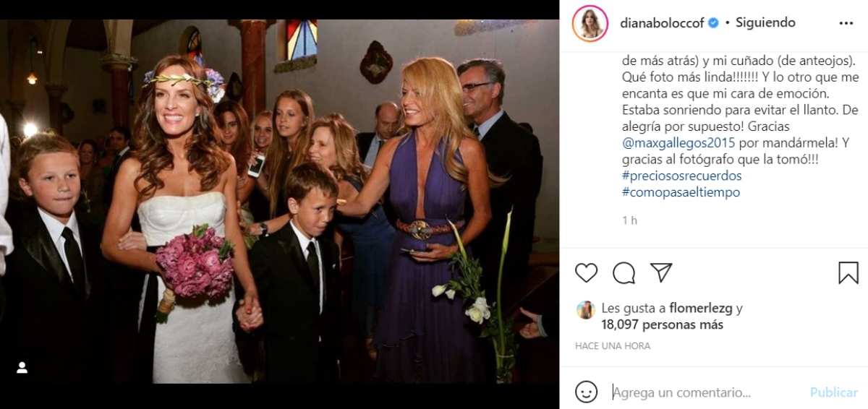The image size is (868, 409).
Task: Click the verified badge next to username
Action: (713, 23)
